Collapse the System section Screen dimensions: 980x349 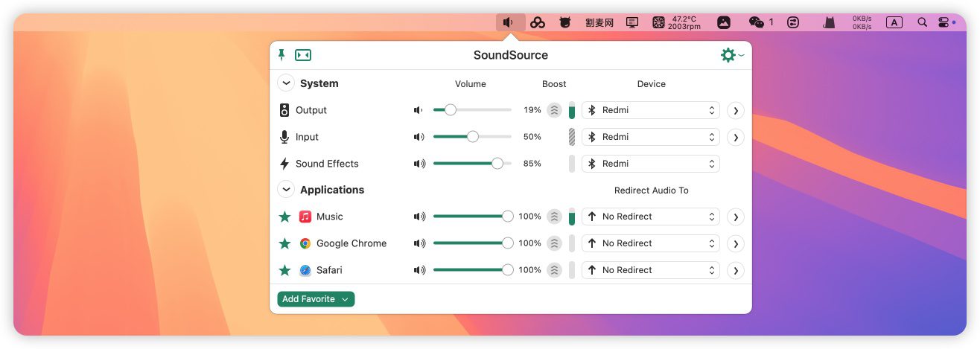click(x=286, y=83)
